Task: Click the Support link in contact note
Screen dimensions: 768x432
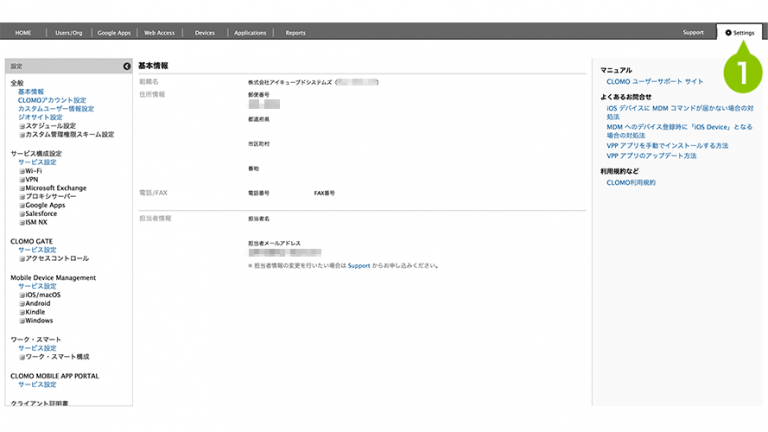Action: click(x=358, y=266)
